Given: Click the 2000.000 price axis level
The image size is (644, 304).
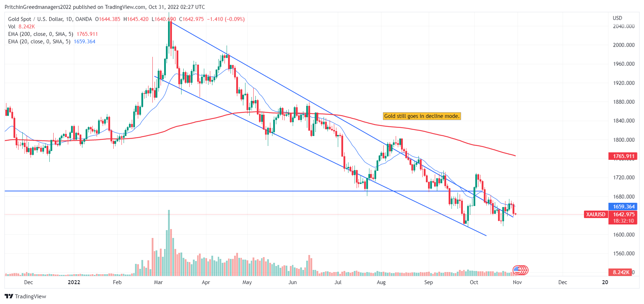Looking at the screenshot, I should [x=624, y=45].
